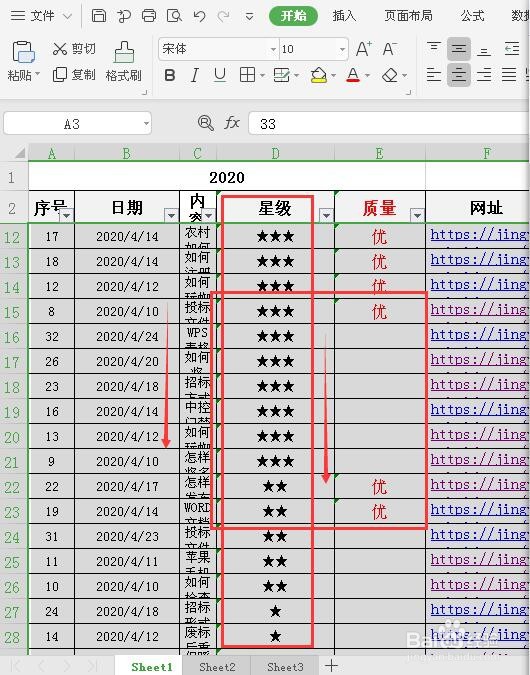This screenshot has height=675, width=530.
Task: Decrease font size with A- icon
Action: (390, 49)
